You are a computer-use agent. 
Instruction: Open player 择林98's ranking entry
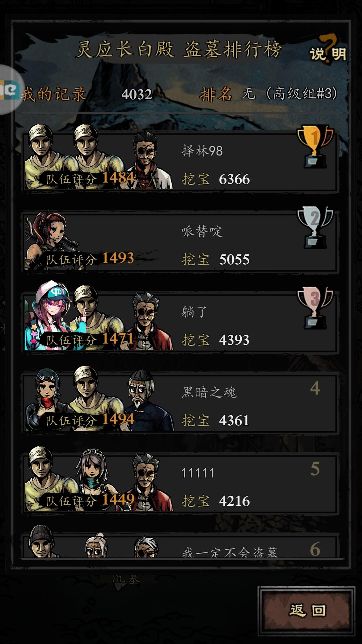coord(180,162)
